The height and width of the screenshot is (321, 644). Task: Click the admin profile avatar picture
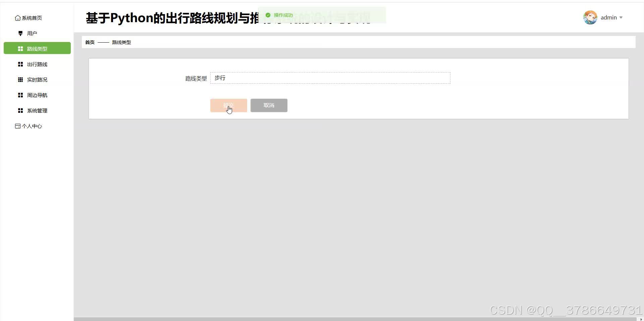590,17
